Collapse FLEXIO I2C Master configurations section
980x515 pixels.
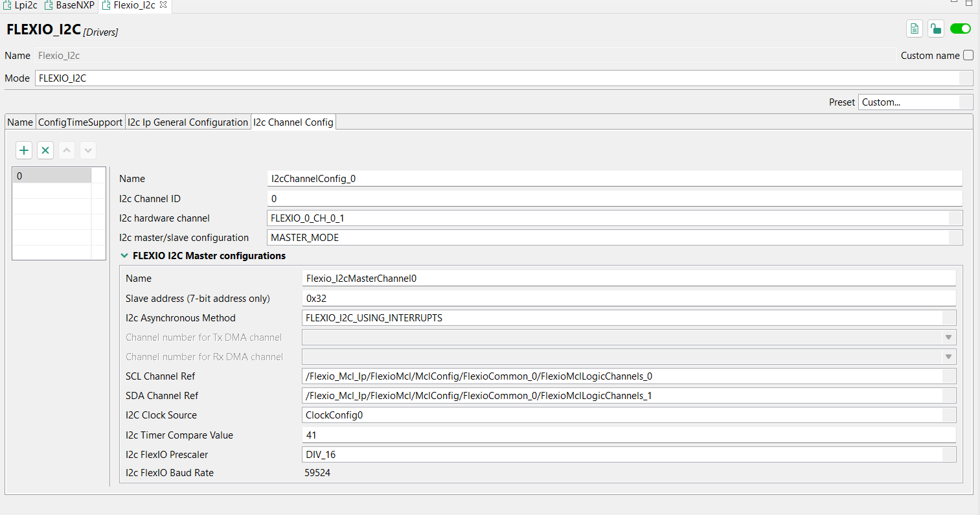pos(124,256)
